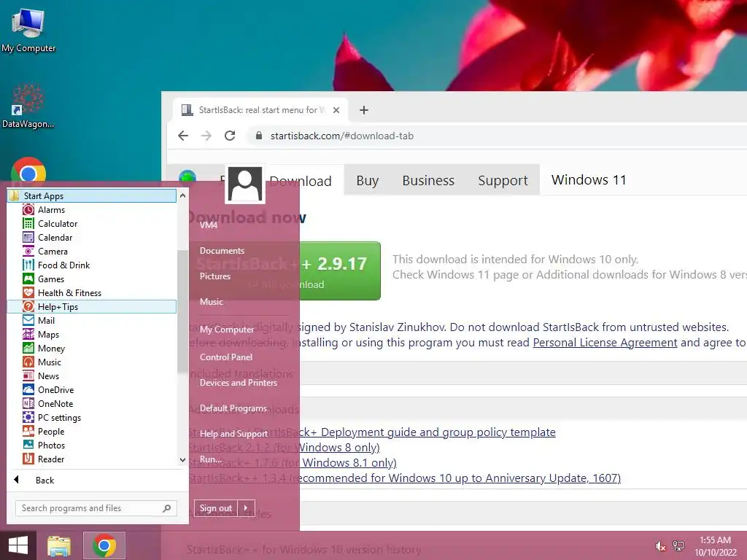The width and height of the screenshot is (747, 560).
Task: Open the Help+Tips app icon
Action: click(28, 307)
